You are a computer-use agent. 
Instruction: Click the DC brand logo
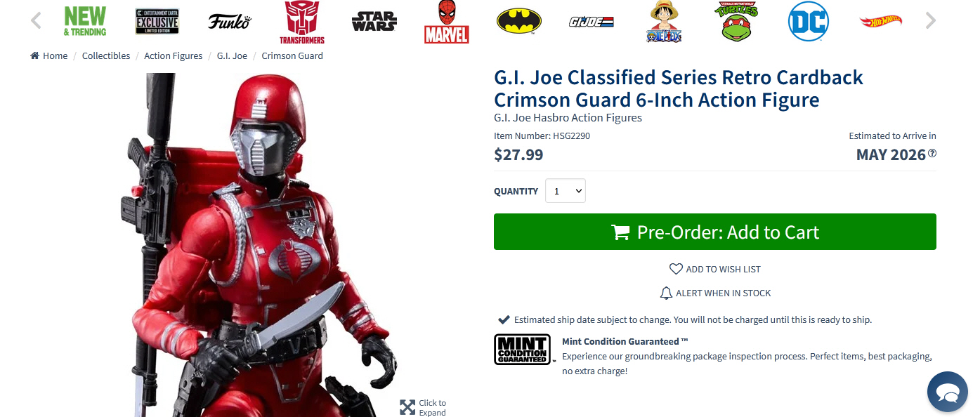pos(809,21)
